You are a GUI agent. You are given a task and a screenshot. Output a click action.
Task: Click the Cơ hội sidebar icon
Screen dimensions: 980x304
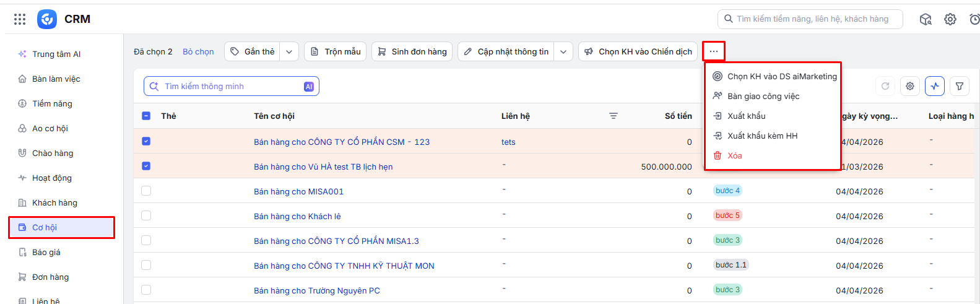tap(22, 227)
